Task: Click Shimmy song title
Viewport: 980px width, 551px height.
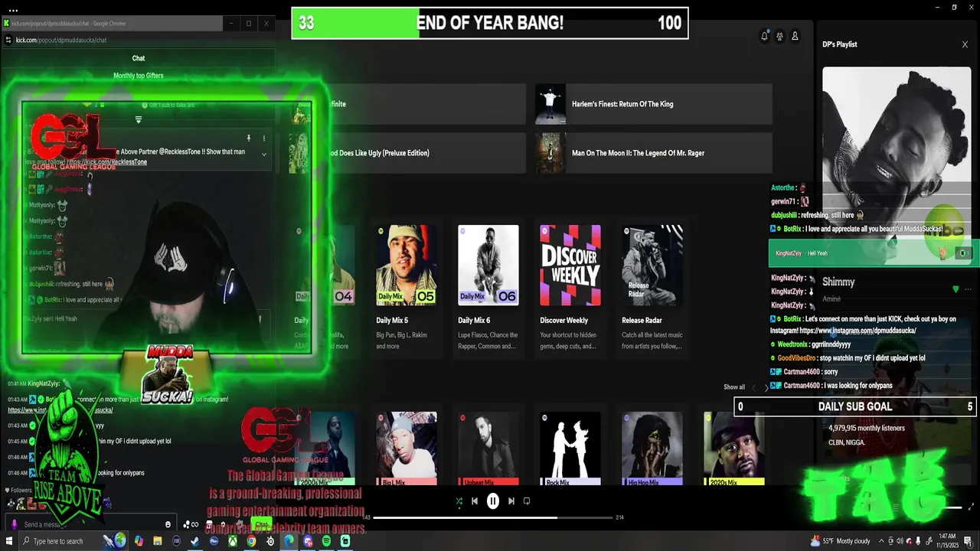Action: click(x=838, y=282)
